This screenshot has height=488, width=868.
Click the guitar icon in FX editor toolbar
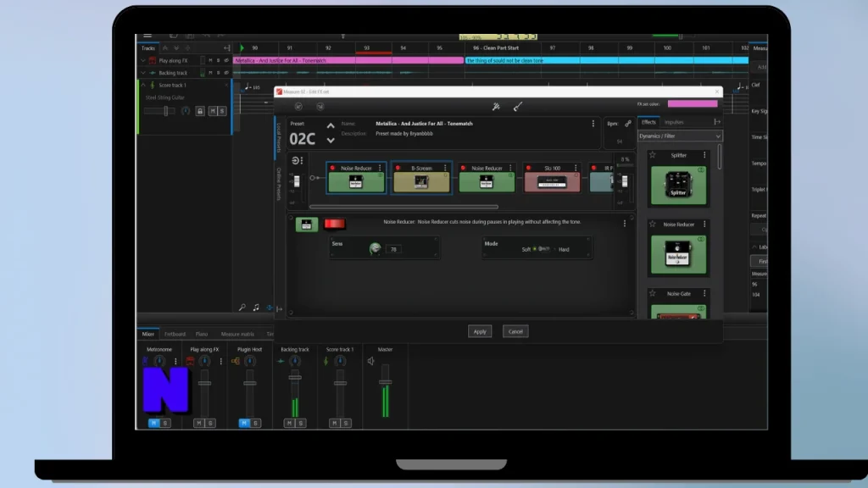518,106
